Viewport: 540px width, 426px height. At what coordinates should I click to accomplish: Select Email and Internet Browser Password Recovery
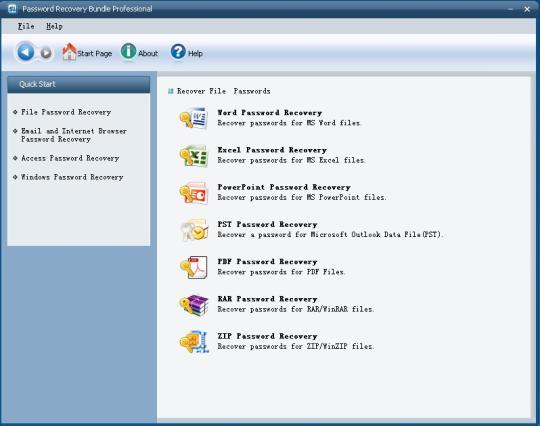pos(74,135)
